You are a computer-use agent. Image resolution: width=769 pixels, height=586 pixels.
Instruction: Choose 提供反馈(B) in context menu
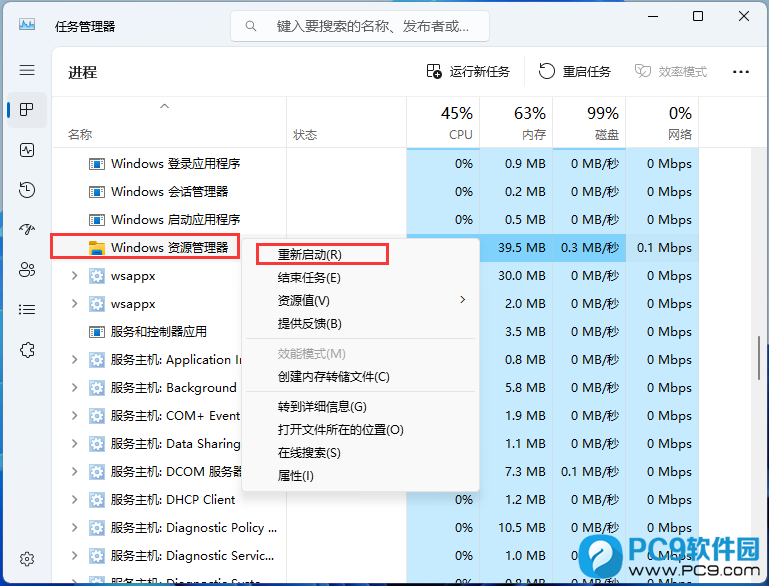pyautogui.click(x=360, y=324)
